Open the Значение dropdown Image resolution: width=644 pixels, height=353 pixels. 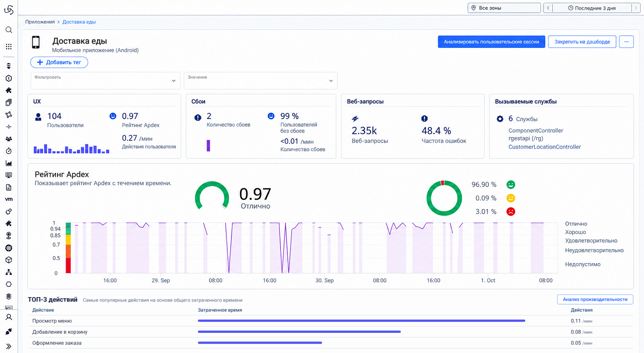260,80
